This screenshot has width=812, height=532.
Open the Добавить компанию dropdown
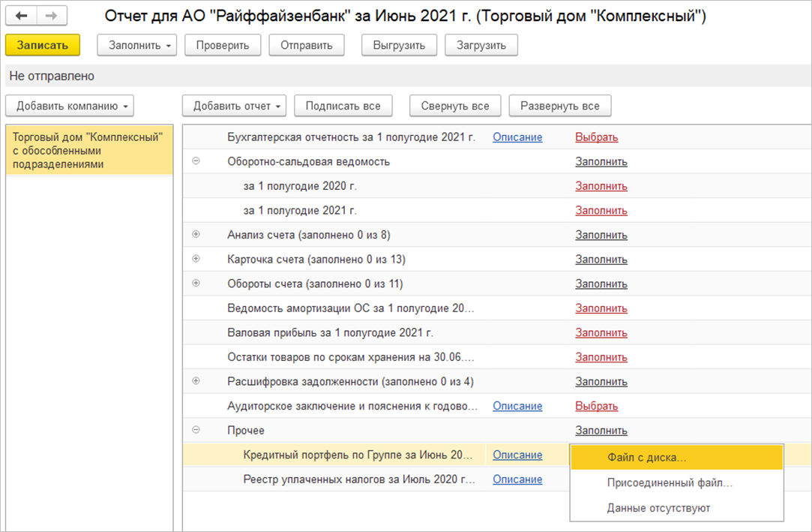[x=70, y=106]
